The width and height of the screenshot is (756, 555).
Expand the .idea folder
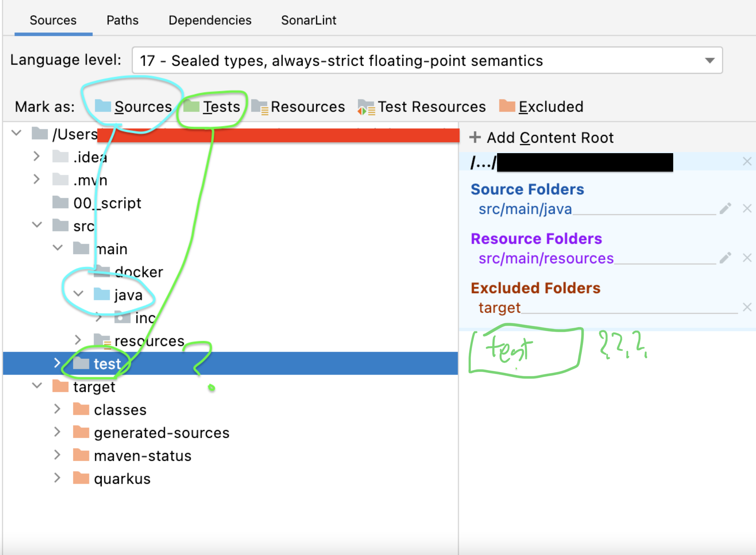36,156
